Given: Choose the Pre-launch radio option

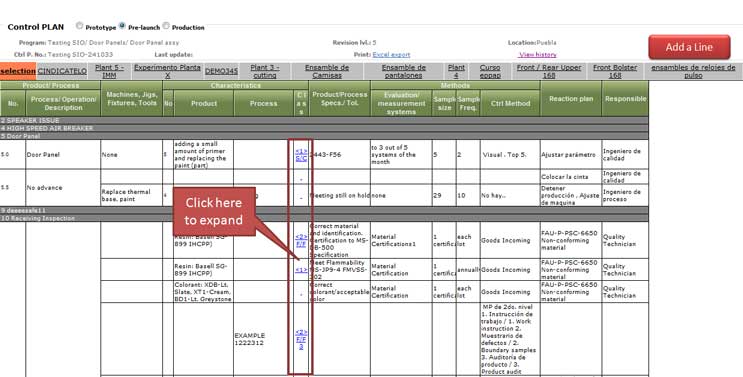Looking at the screenshot, I should [122, 26].
